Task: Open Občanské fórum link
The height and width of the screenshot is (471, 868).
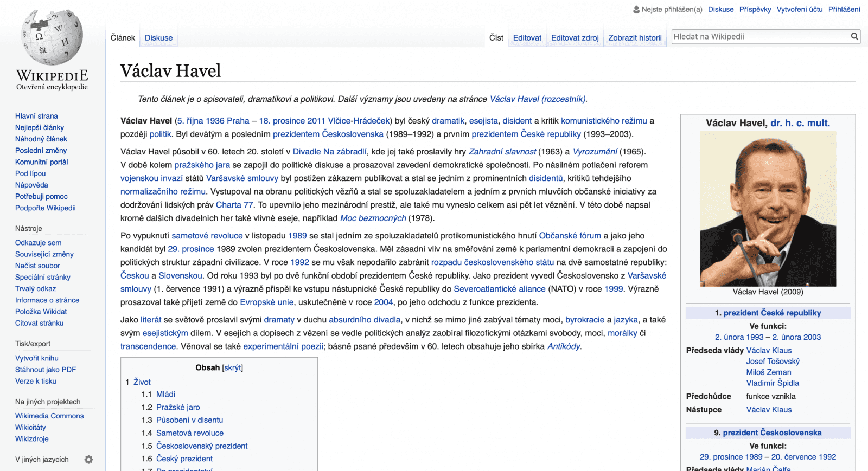Action: 570,236
